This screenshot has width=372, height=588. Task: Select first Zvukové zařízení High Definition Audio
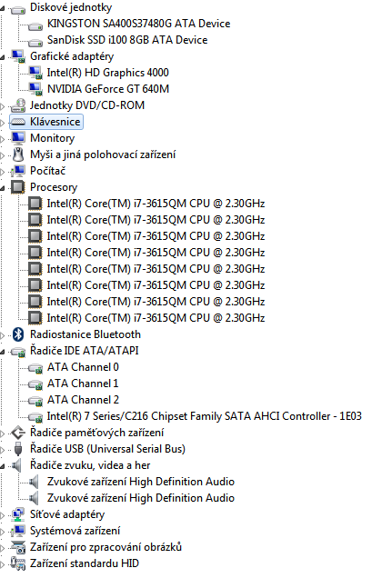point(141,482)
